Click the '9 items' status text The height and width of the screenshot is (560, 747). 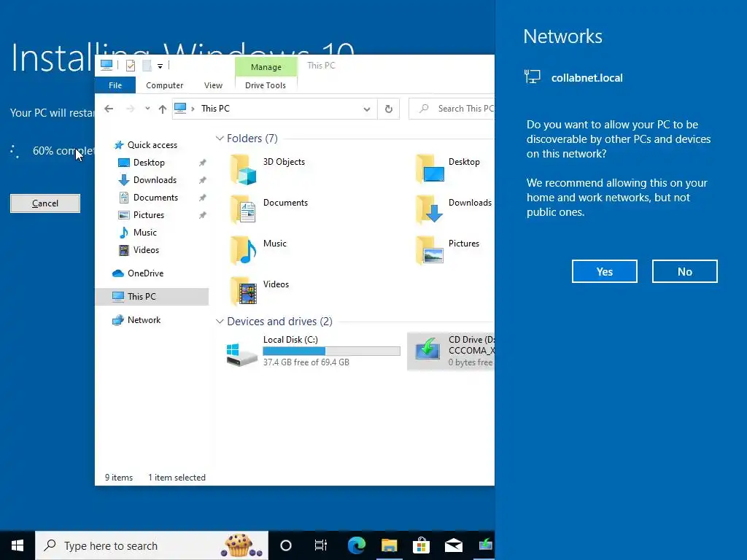pyautogui.click(x=119, y=478)
